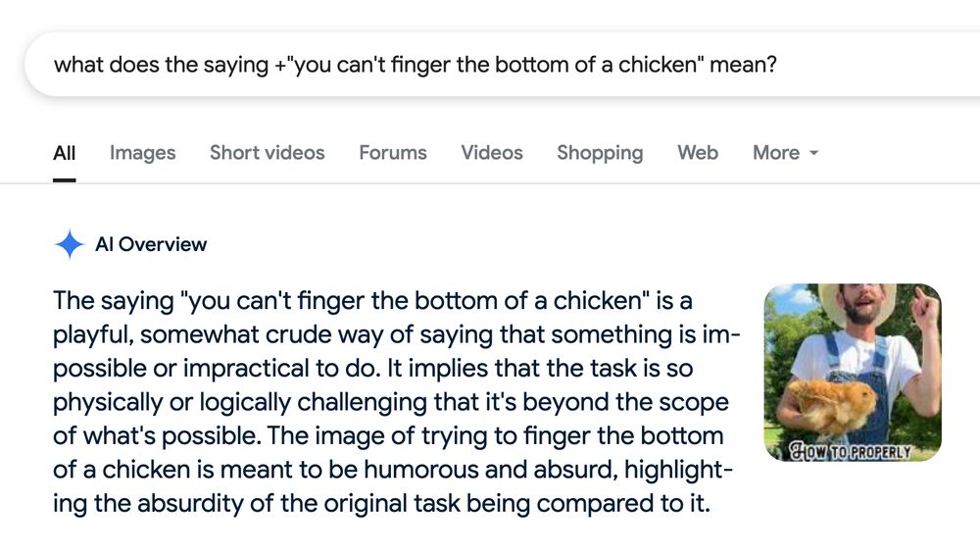
Task: Click the AI Overview answer paragraph
Action: point(392,403)
